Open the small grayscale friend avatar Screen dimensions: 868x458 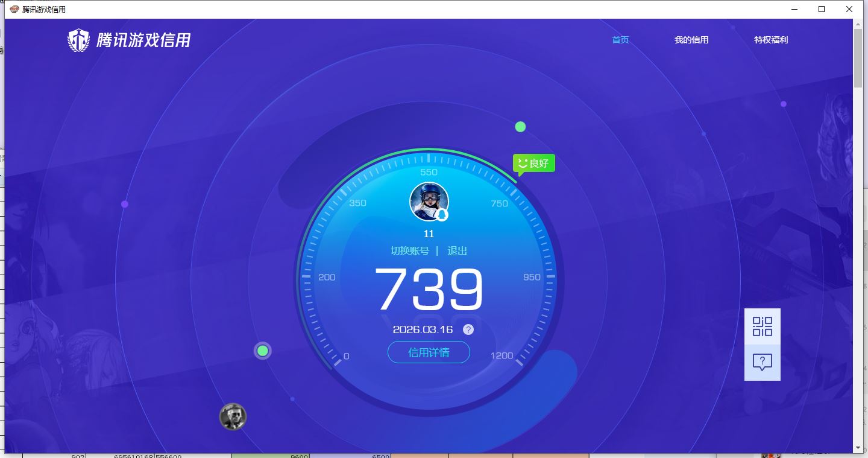click(233, 416)
